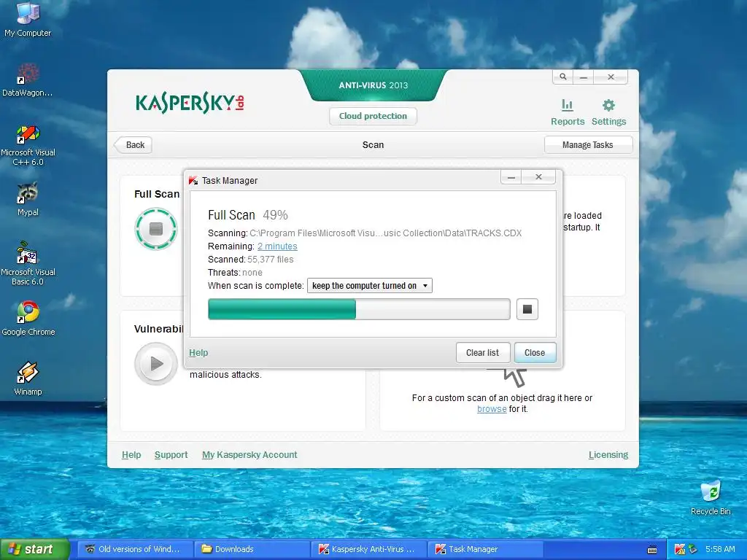This screenshot has width=747, height=560.
Task: Select the Recycle Bin icon
Action: point(711,497)
